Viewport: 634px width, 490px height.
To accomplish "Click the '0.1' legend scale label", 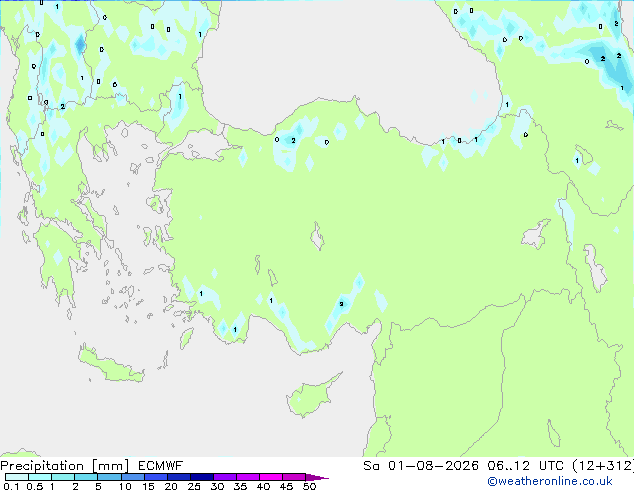I will coord(11,486).
